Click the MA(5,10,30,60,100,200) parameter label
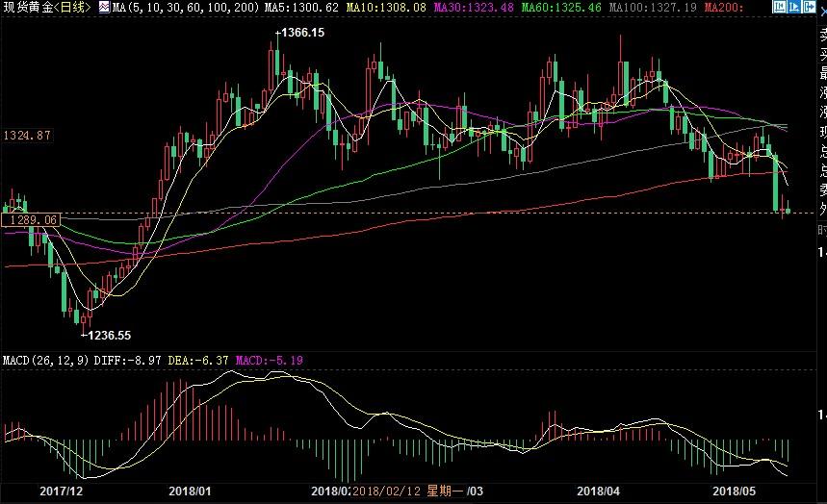827x504 pixels. point(186,7)
